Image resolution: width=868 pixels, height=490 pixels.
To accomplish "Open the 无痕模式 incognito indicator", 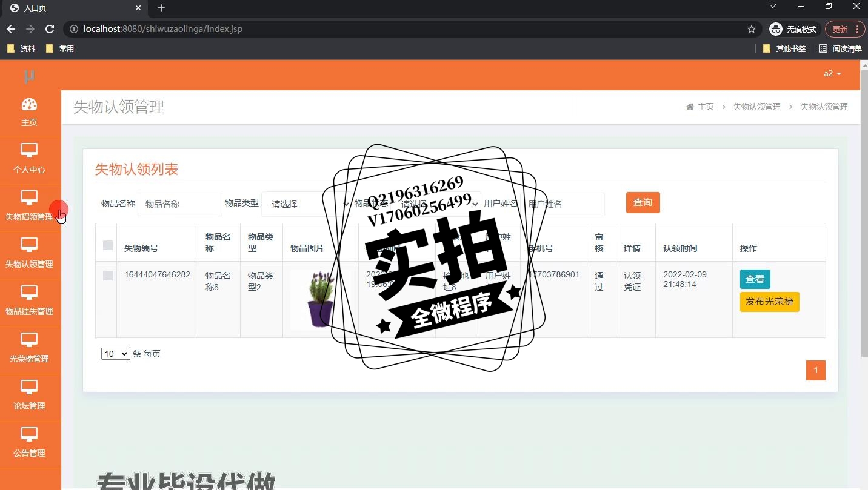I will point(793,29).
